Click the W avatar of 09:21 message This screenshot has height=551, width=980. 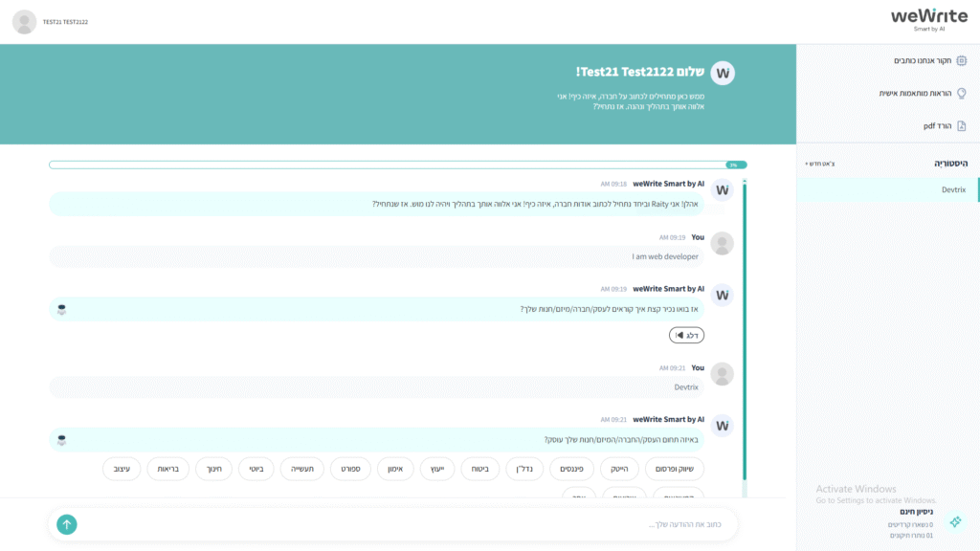(723, 426)
